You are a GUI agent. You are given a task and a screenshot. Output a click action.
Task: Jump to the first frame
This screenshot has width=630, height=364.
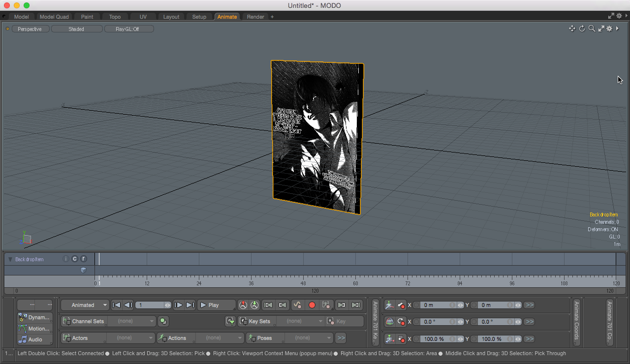coord(117,305)
